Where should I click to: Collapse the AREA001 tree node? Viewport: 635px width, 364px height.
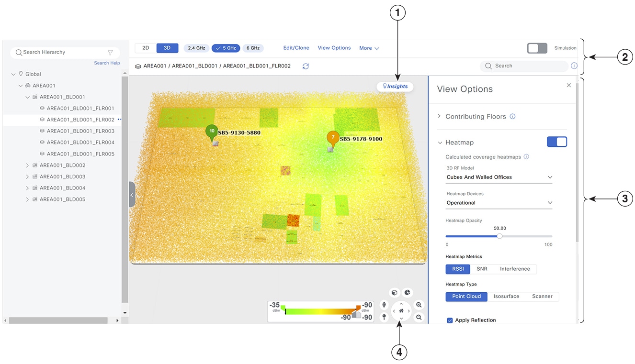click(x=21, y=86)
